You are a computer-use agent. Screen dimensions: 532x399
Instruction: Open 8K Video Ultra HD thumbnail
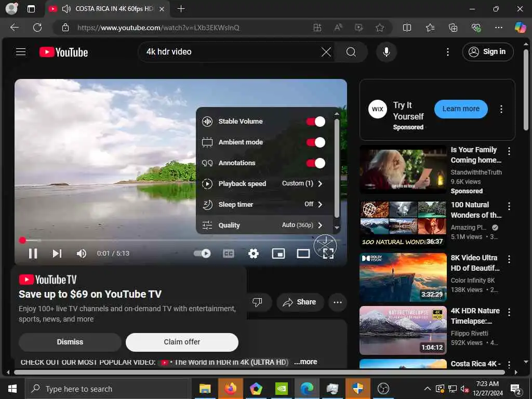coord(403,277)
